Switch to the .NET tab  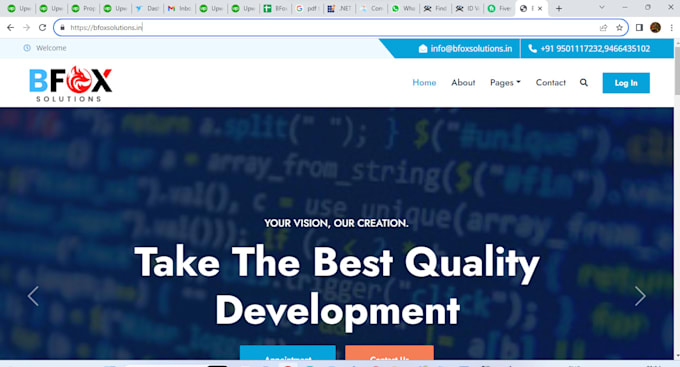tap(339, 8)
